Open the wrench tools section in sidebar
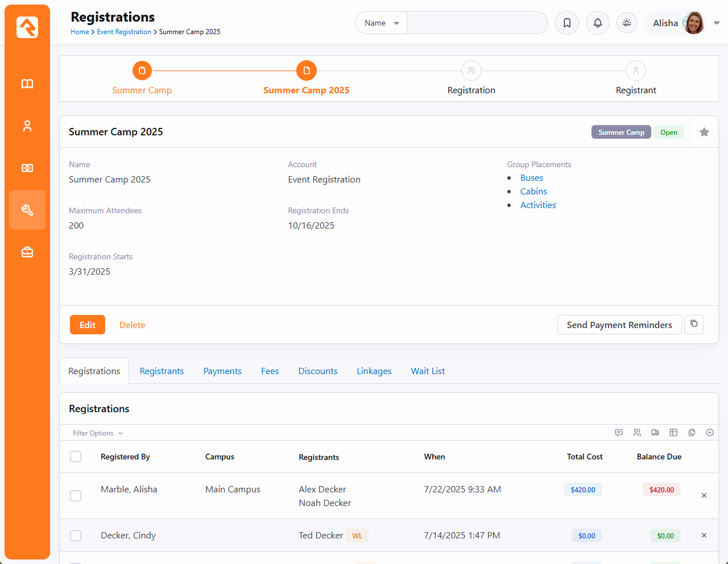Screen dimensions: 728x564 27,210
